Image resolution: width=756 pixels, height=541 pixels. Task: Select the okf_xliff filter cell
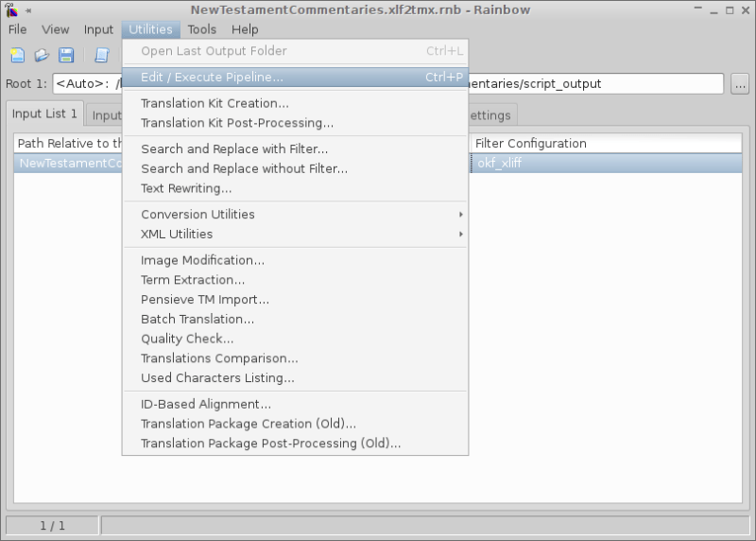(606, 163)
